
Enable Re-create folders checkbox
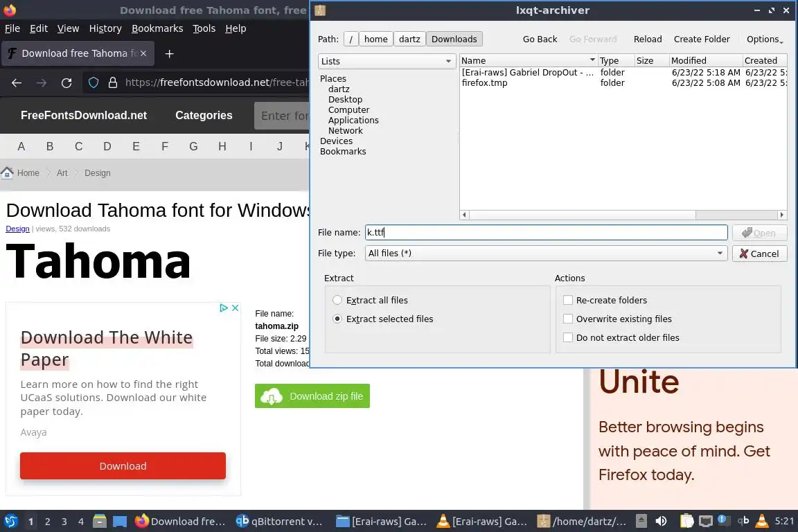click(x=568, y=300)
